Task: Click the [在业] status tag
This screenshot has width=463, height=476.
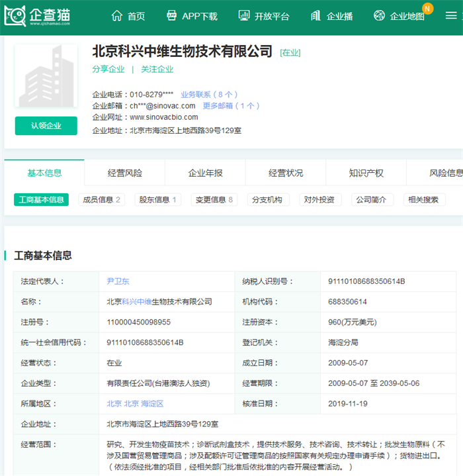Action: click(x=290, y=53)
